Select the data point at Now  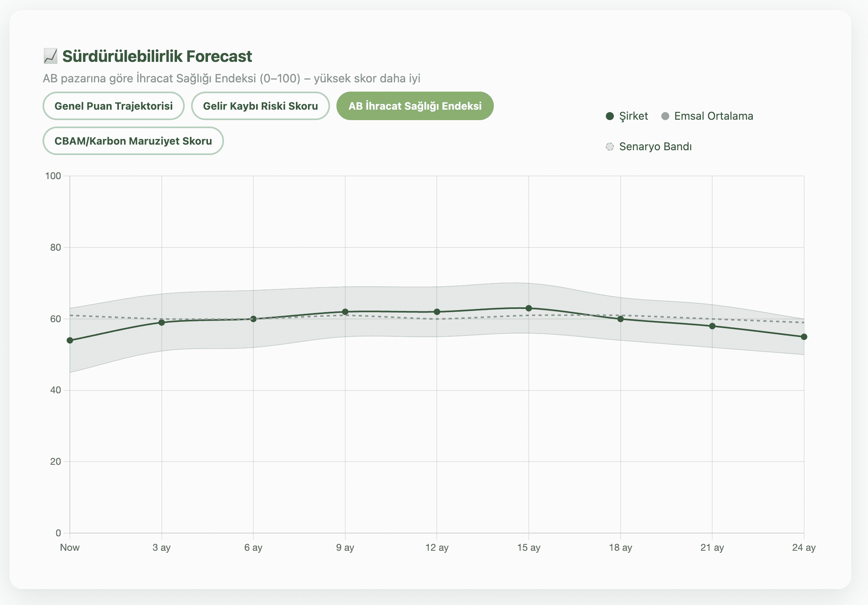point(70,340)
